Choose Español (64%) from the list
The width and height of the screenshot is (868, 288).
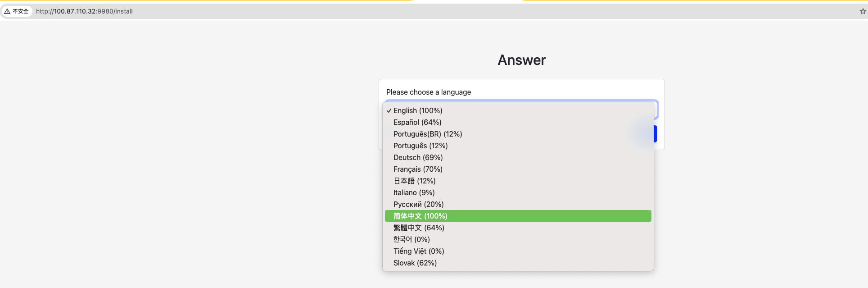click(x=417, y=122)
